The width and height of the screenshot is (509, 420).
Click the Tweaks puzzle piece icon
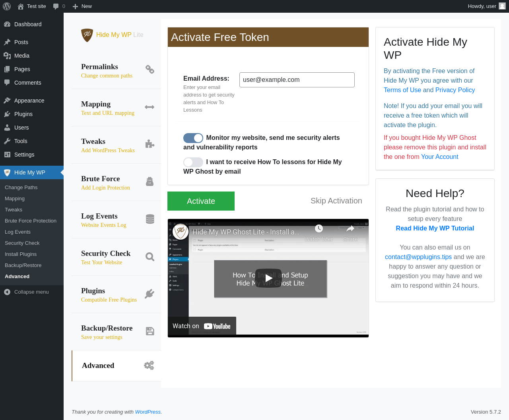click(150, 144)
